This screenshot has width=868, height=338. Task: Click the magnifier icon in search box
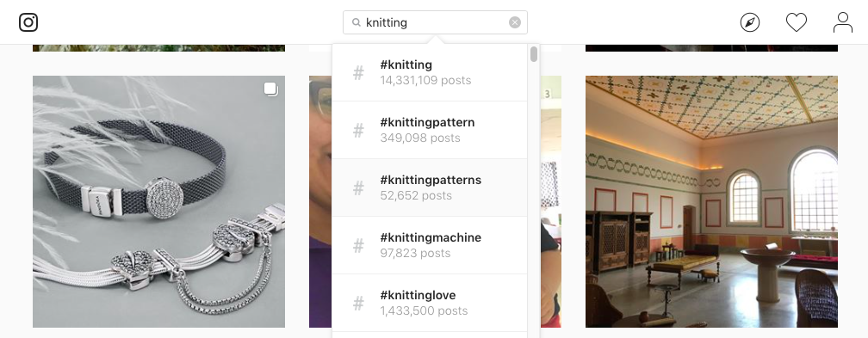click(356, 22)
